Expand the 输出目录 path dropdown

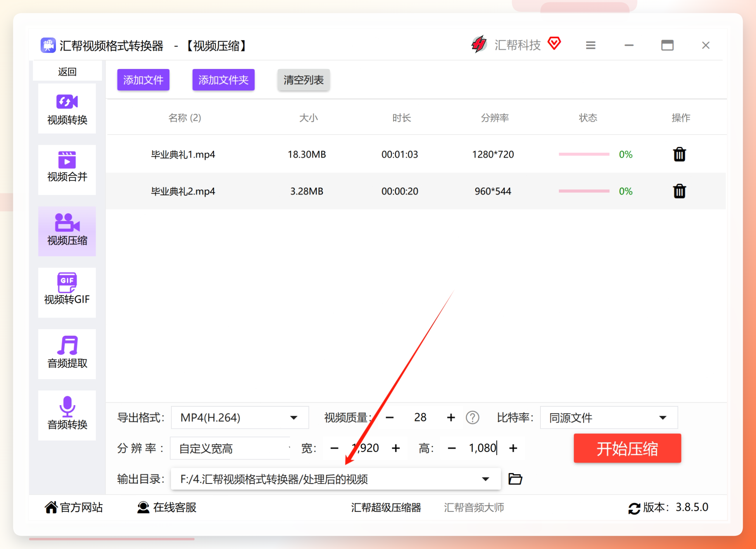(x=485, y=479)
